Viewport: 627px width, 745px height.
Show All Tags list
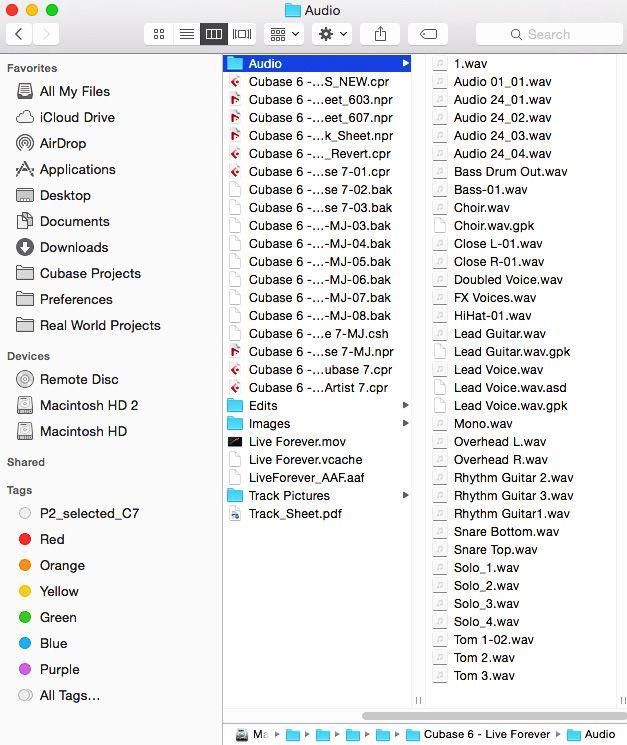[x=59, y=696]
